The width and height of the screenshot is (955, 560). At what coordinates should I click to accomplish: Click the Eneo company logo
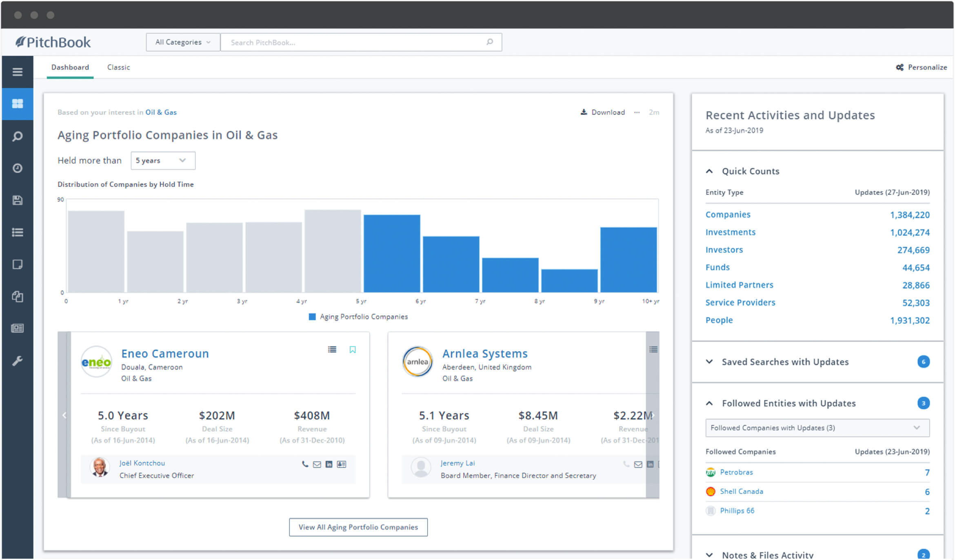point(96,362)
